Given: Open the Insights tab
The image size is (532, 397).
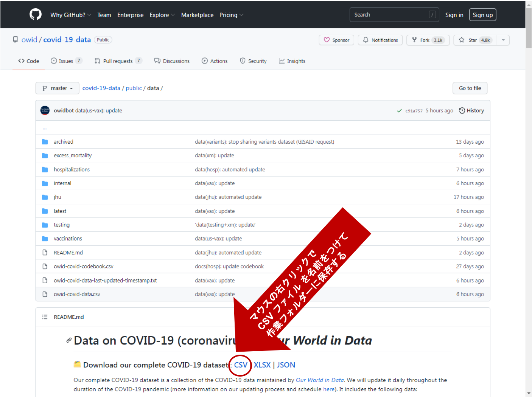Looking at the screenshot, I should click(292, 61).
